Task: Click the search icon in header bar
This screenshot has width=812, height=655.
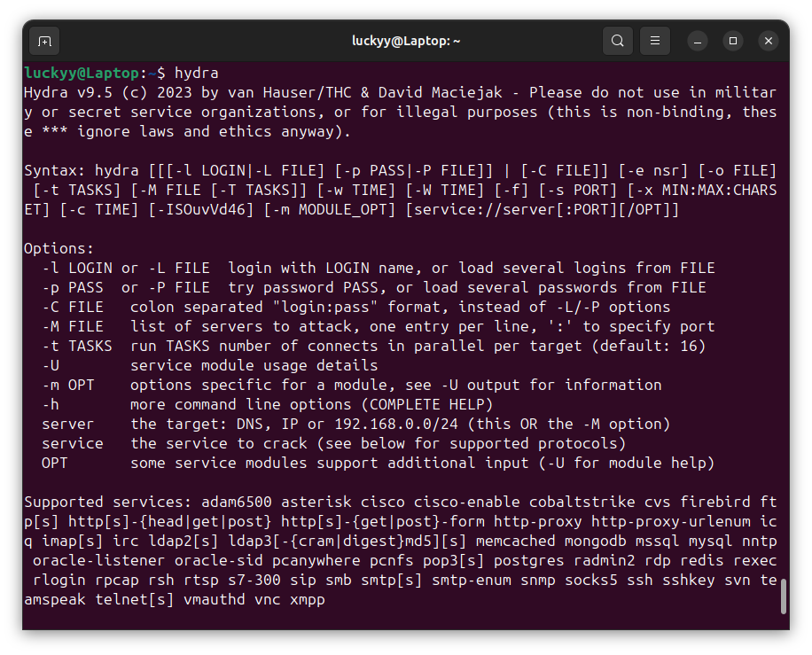Action: pyautogui.click(x=617, y=41)
